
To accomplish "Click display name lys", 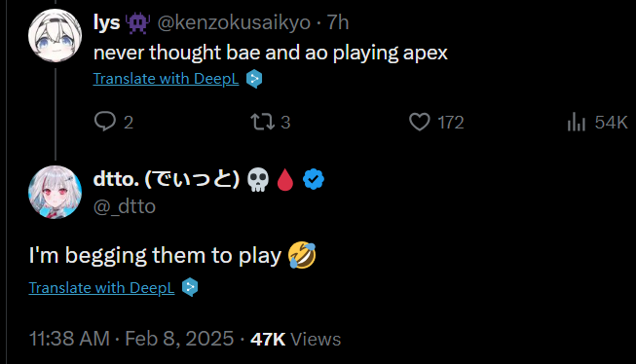I will tap(107, 22).
